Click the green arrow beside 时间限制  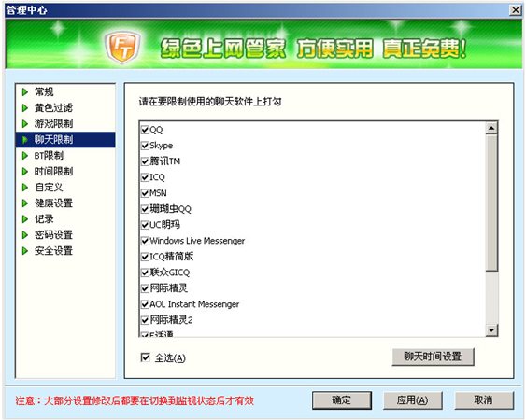(25, 172)
